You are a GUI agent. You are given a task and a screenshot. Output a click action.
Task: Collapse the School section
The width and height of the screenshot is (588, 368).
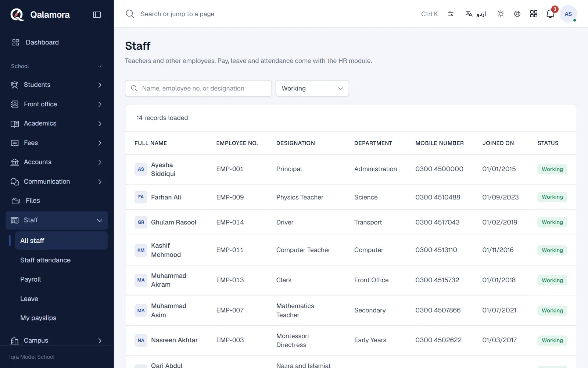(57, 66)
